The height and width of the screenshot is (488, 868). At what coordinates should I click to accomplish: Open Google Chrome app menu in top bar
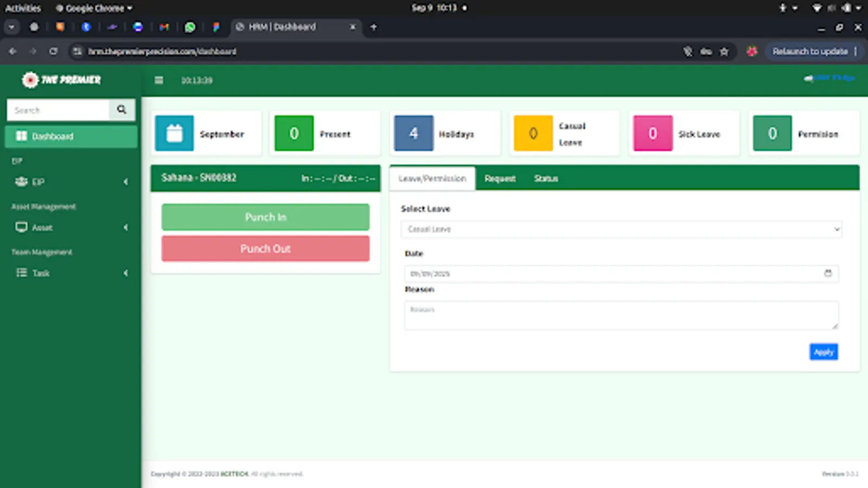pyautogui.click(x=94, y=8)
